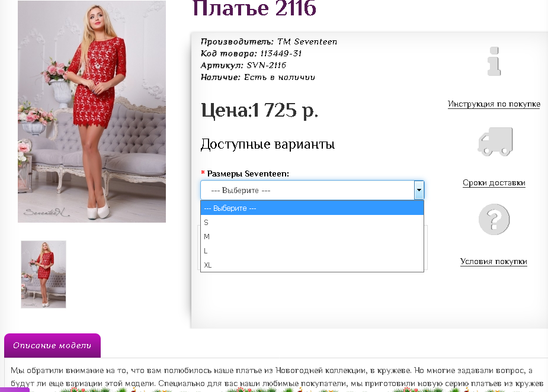Click the delivery truck icon
The height and width of the screenshot is (392, 548).
point(494,141)
